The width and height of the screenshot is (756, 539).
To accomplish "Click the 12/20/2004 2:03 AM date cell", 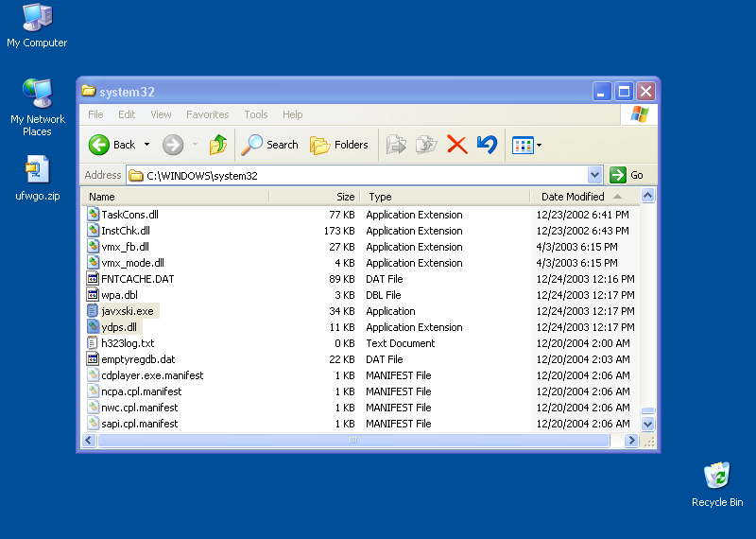I will point(583,359).
